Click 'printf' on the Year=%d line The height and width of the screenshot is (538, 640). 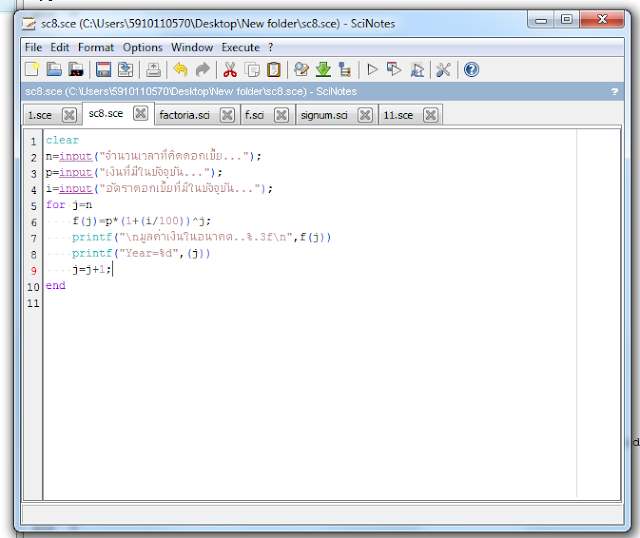92,253
